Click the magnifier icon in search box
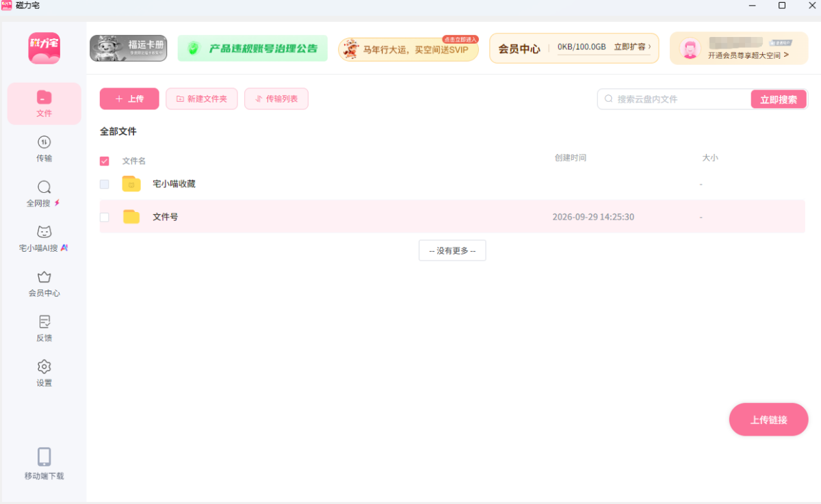The width and height of the screenshot is (821, 504). click(608, 99)
